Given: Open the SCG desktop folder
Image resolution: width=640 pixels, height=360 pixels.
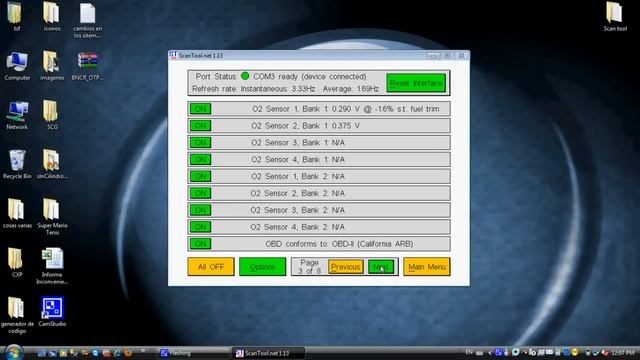Looking at the screenshot, I should tap(52, 116).
